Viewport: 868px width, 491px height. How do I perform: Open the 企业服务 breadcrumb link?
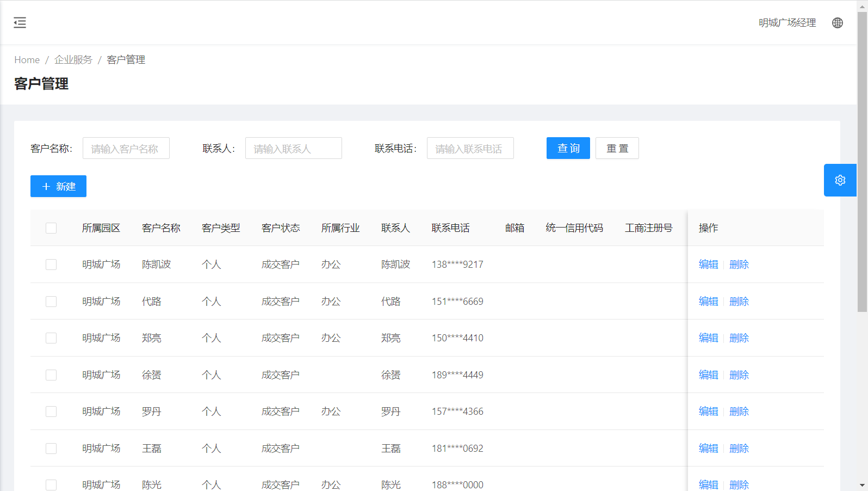(x=73, y=60)
